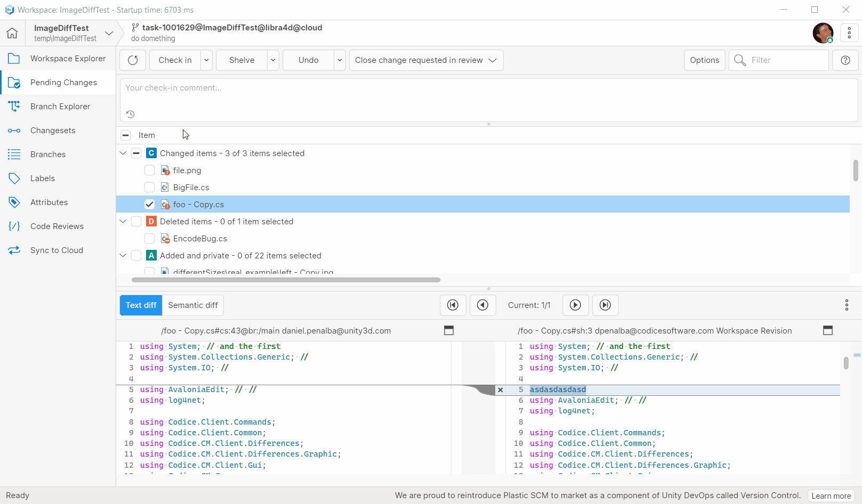The image size is (862, 504).
Task: Open the Shelve dropdown arrow
Action: (x=272, y=60)
